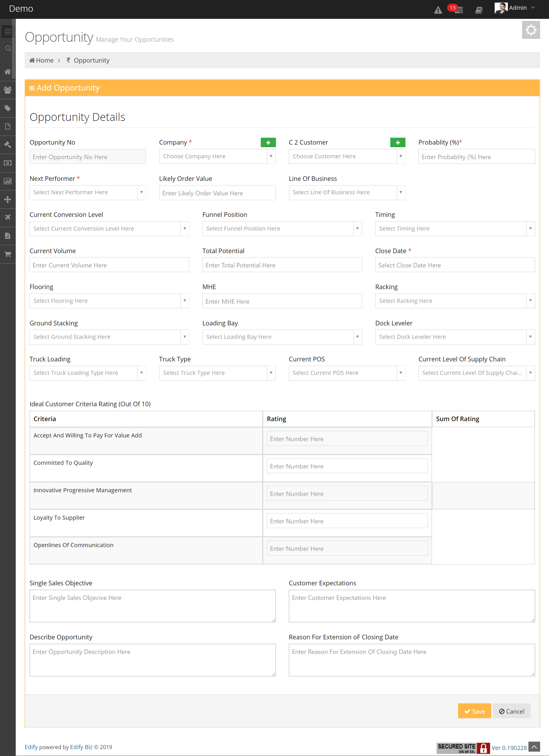Open the Select Dock Leveler dropdown
The height and width of the screenshot is (756, 549).
pos(455,337)
